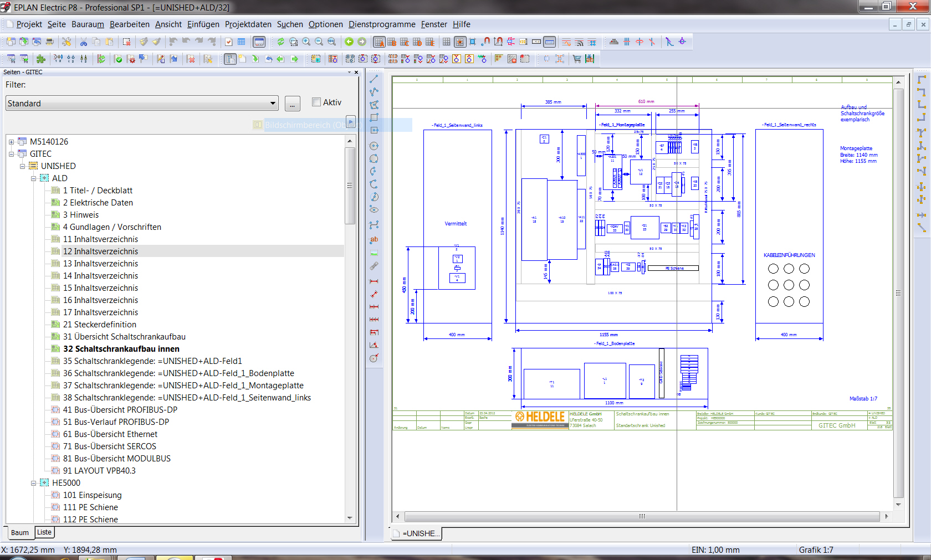Click the scissors cut icon
The image size is (931, 560).
pos(84,42)
